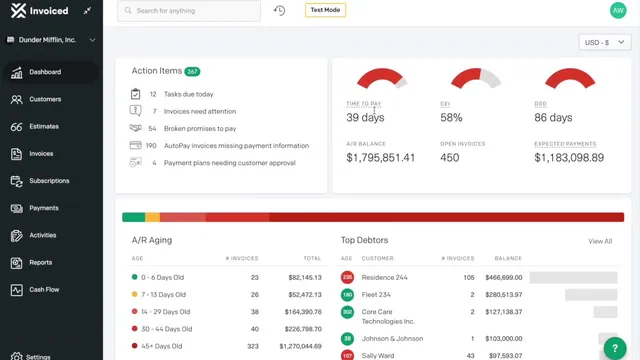640x360 pixels.
Task: Focus the Search for anything field
Action: tap(189, 11)
